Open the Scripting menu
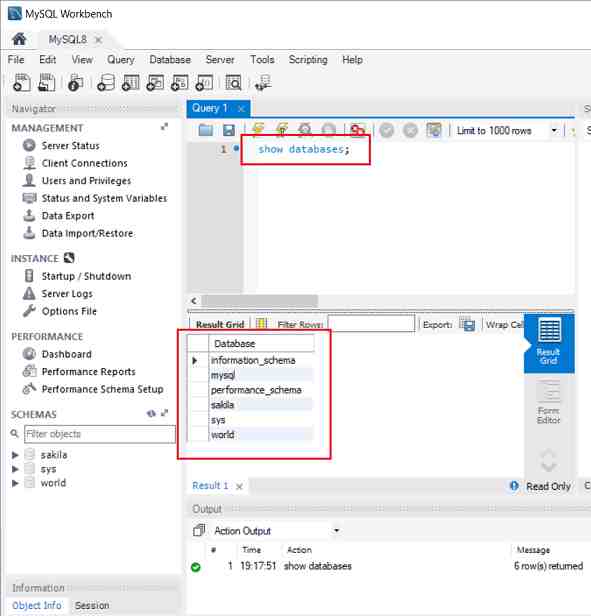Image resolution: width=591 pixels, height=616 pixels. tap(308, 60)
